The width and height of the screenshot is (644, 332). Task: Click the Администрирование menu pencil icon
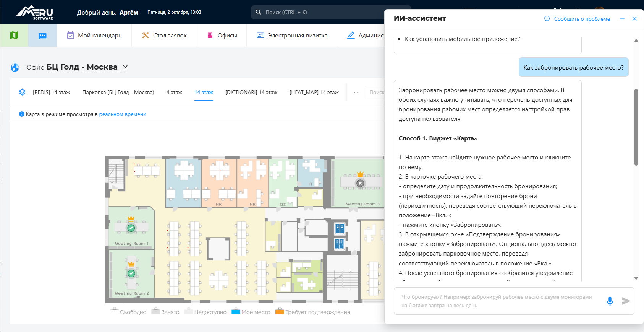coord(351,36)
